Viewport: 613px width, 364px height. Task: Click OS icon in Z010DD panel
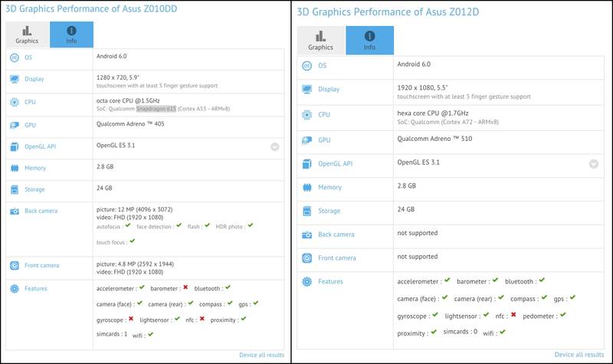point(15,57)
